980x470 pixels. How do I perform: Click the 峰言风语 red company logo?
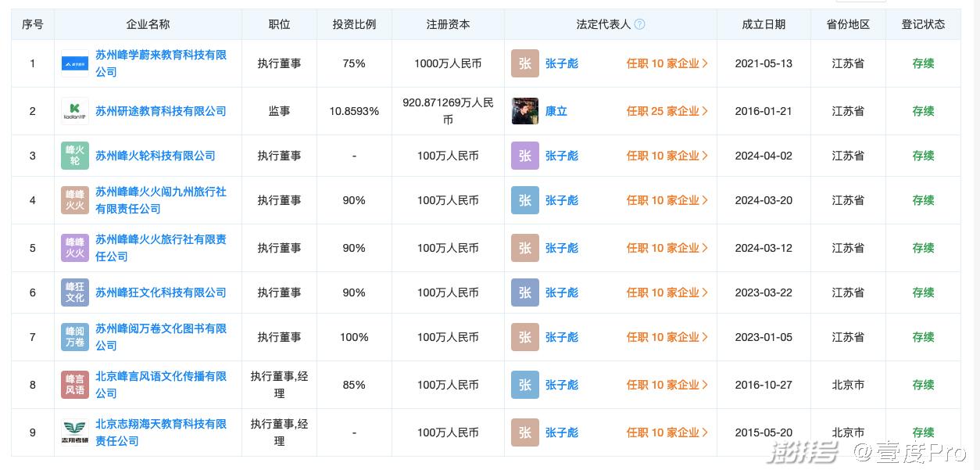(75, 385)
